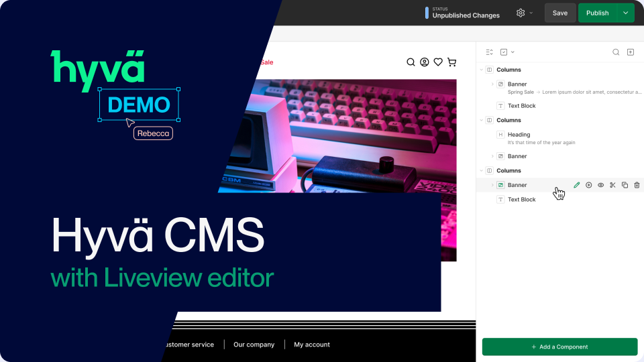Toggle visibility eye on selected Banner row
644x362 pixels.
(600, 185)
